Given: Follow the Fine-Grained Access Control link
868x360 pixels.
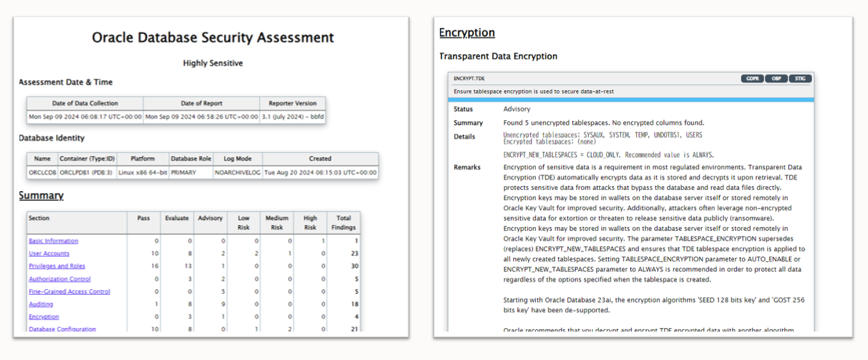Looking at the screenshot, I should click(x=70, y=292).
